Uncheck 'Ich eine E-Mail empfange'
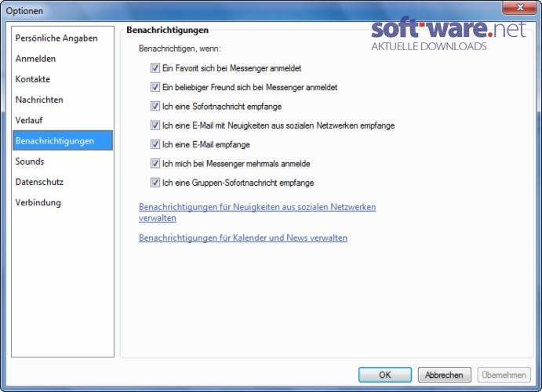Screen dimensions: 542x392 (155, 144)
